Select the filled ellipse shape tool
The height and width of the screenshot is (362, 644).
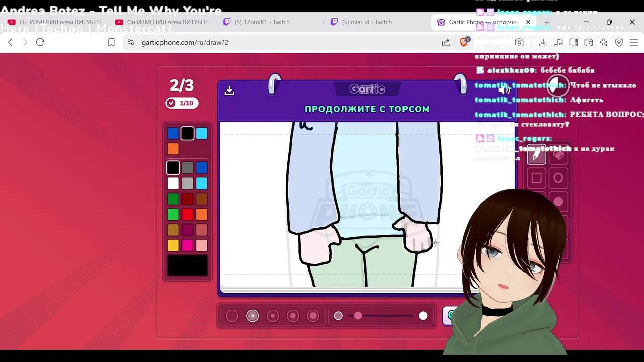point(558,202)
